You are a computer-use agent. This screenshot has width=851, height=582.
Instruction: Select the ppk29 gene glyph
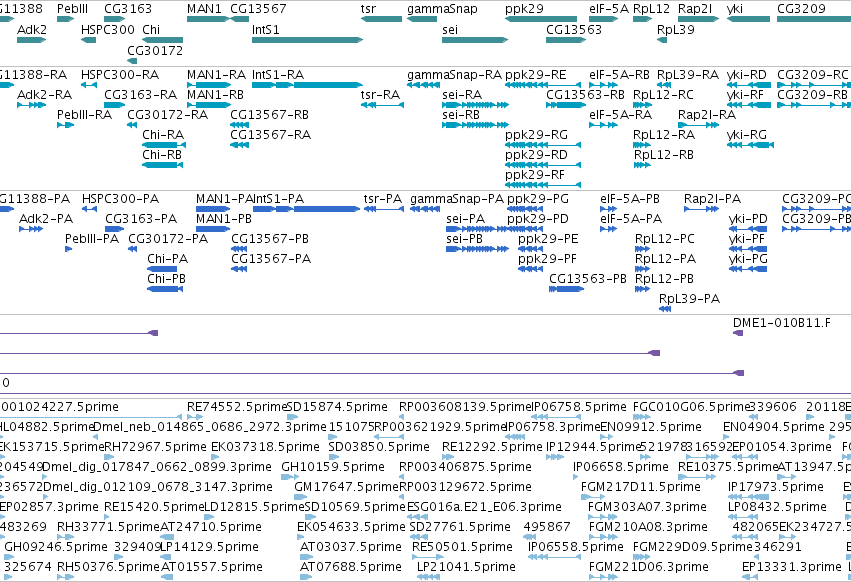click(541, 19)
